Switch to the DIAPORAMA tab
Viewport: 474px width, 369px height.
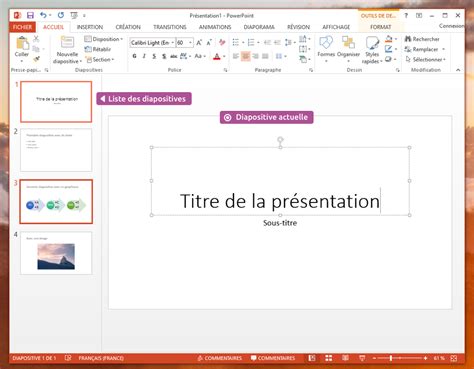(x=259, y=27)
